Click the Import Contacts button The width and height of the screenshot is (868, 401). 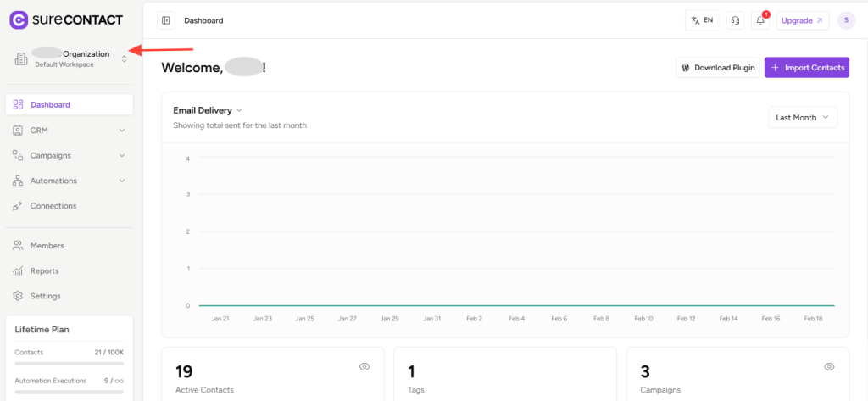click(806, 68)
